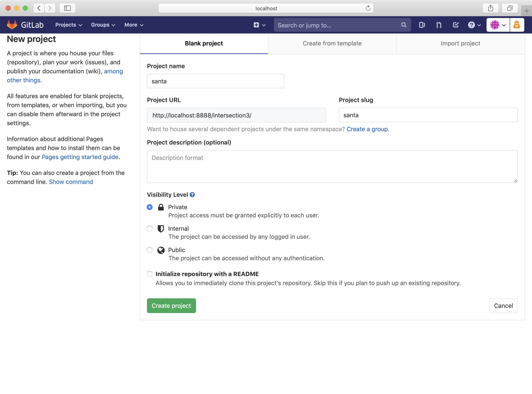Reload the page with refresh icon

click(x=368, y=8)
